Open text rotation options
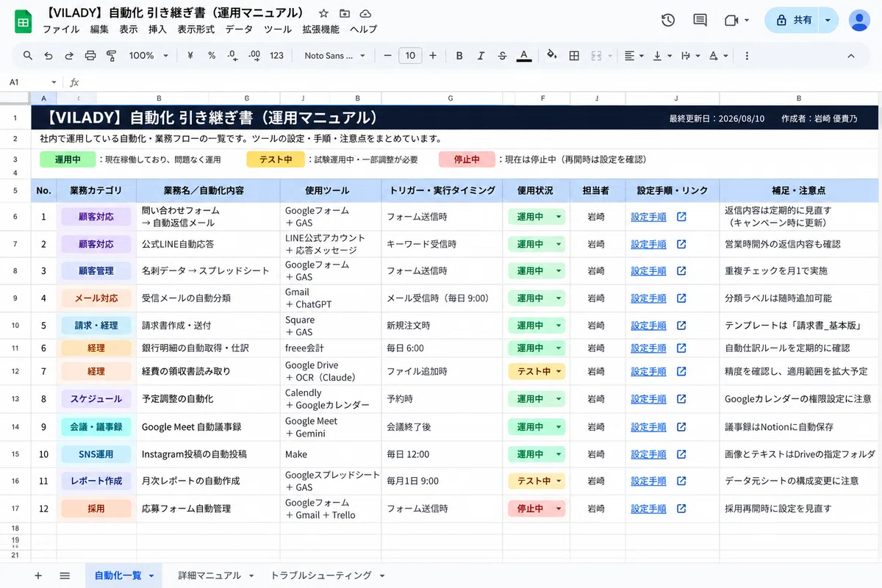The image size is (882, 588). [717, 56]
